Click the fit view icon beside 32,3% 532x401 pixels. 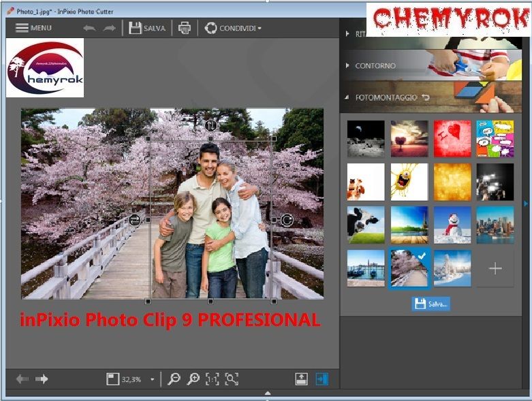coord(112,379)
